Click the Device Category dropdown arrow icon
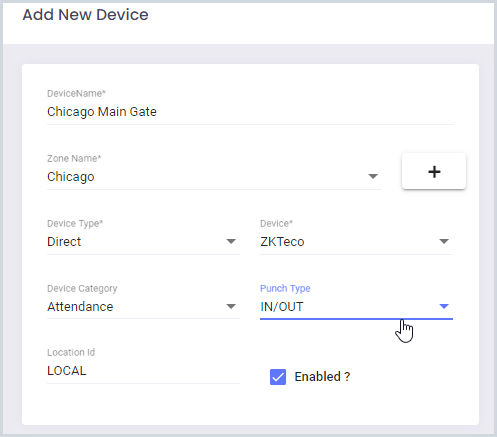The height and width of the screenshot is (437, 497). point(231,306)
